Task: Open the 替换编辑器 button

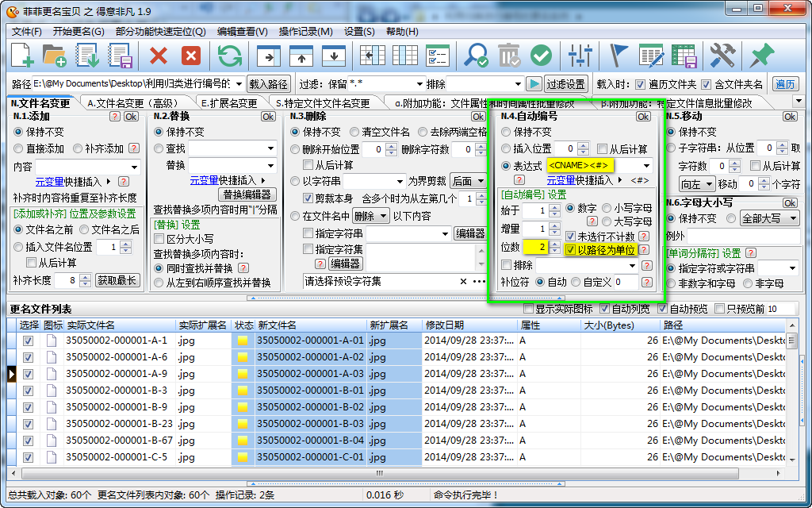Action: point(247,194)
